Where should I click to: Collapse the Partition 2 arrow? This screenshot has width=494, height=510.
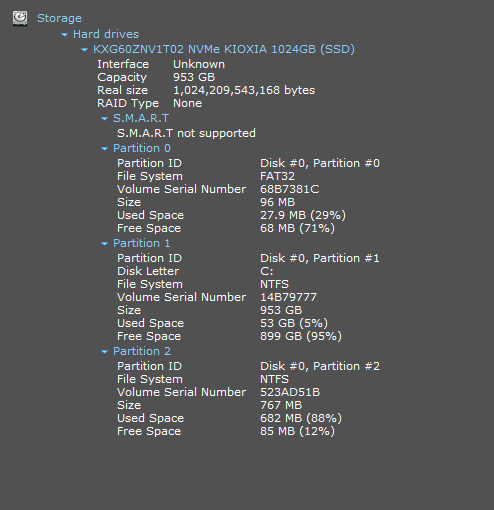[104, 351]
